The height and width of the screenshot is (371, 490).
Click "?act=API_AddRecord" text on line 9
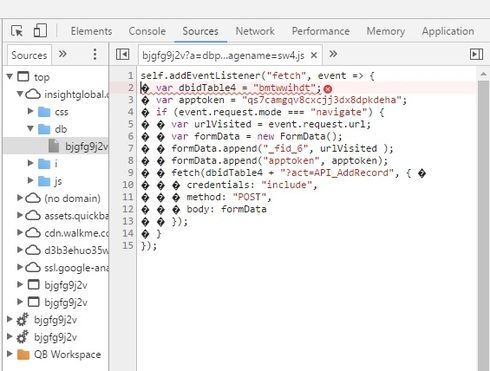pyautogui.click(x=337, y=173)
